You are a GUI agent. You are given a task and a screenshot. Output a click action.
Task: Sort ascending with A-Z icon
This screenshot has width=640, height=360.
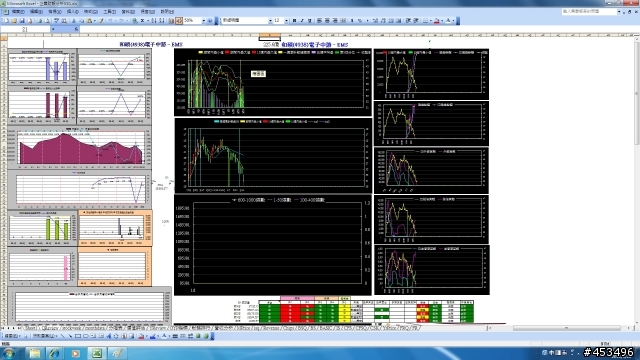tap(154, 20)
